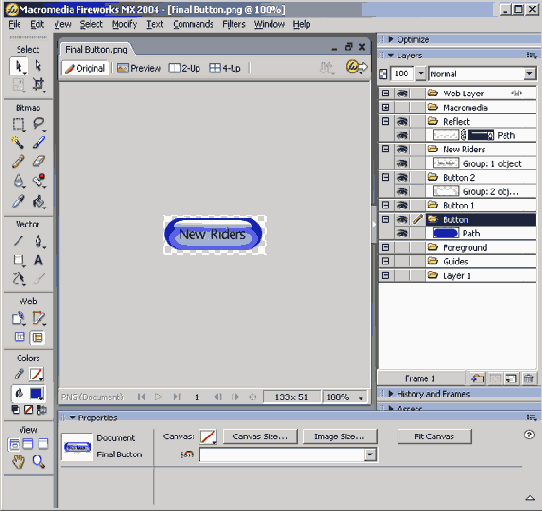Click the Delete Selection trash icon in the Layers panel
Image resolution: width=542 pixels, height=511 pixels.
pyautogui.click(x=529, y=379)
